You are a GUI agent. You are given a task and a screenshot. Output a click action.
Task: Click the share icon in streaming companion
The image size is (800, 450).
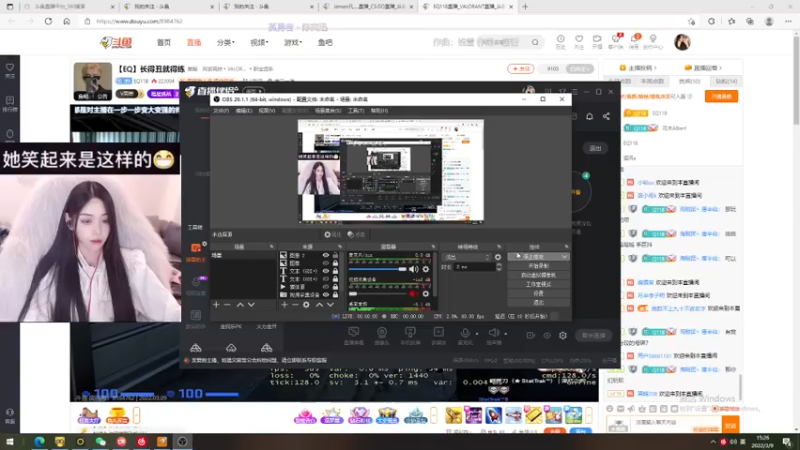click(x=606, y=116)
